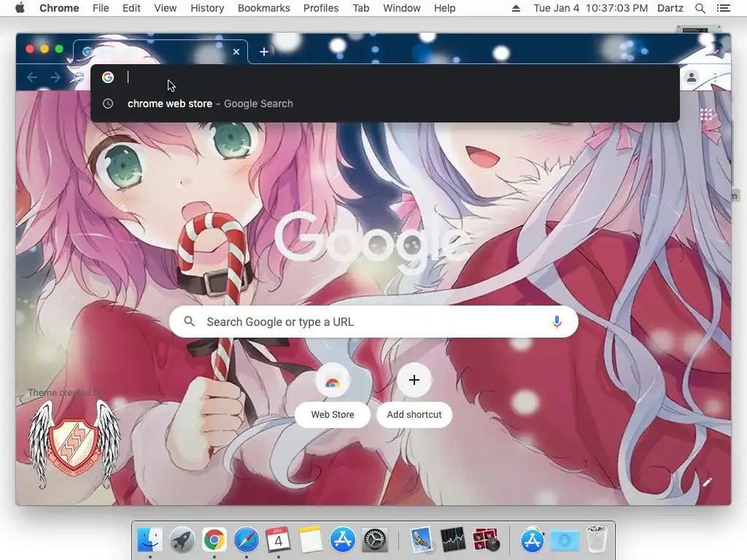Reload the current page
The height and width of the screenshot is (560, 747).
pyautogui.click(x=79, y=77)
